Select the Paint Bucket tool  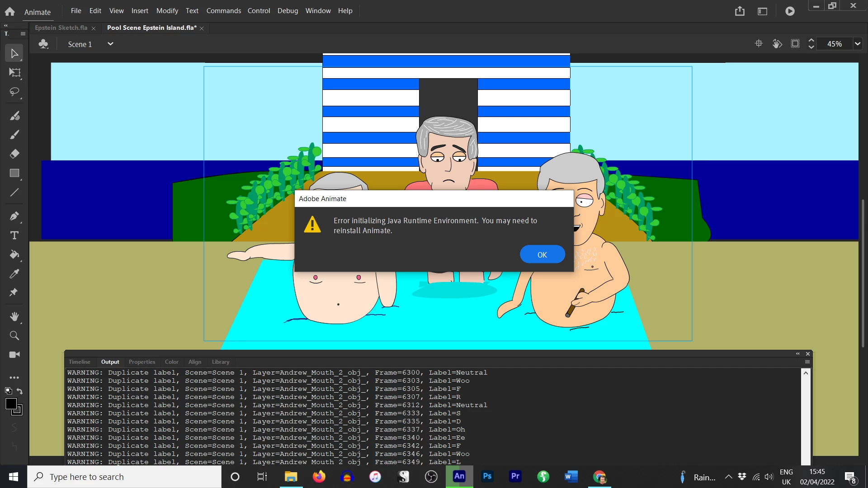(14, 254)
